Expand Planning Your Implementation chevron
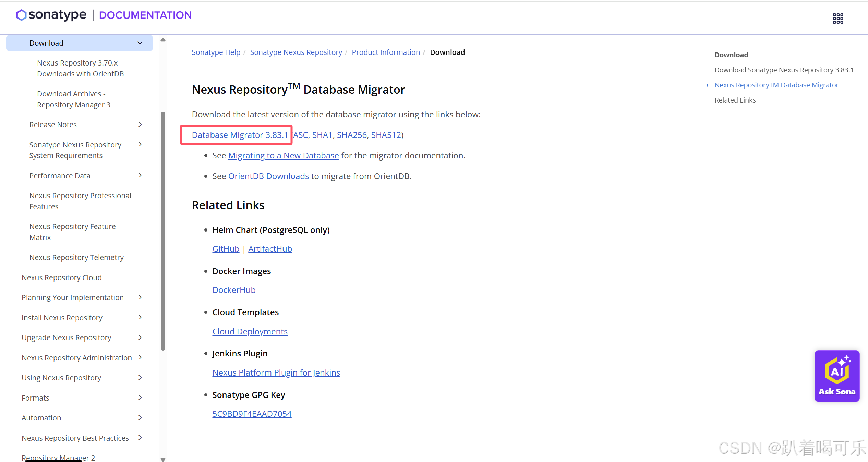Viewport: 868px width, 462px height. pyautogui.click(x=140, y=297)
